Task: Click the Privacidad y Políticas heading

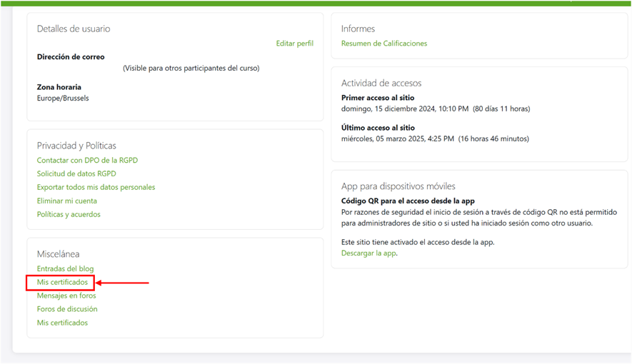Action: tap(76, 146)
